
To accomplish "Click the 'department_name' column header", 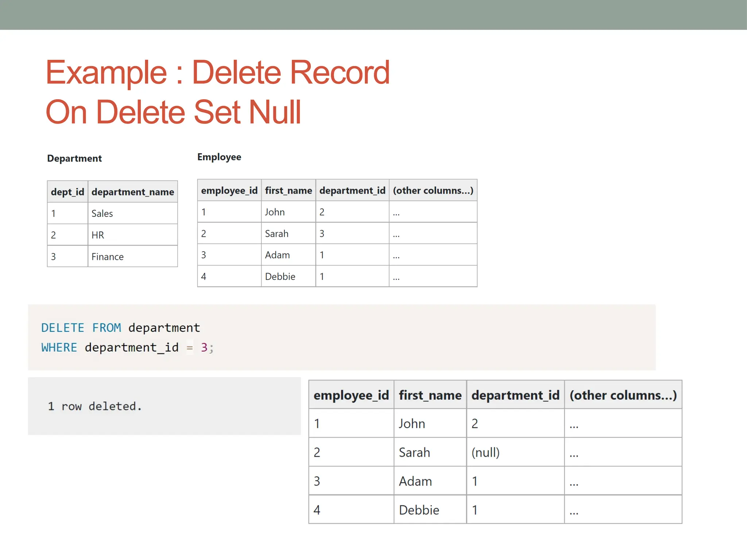I will tap(133, 192).
